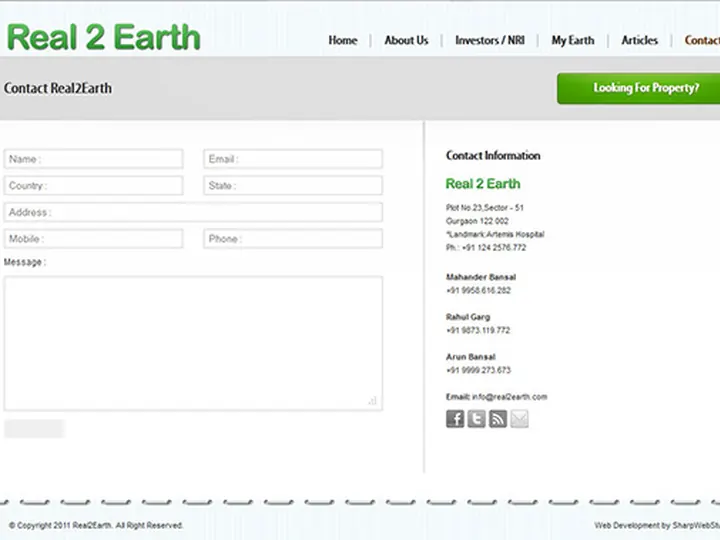The height and width of the screenshot is (540, 720).
Task: Select the 'Plot No.23,Sector - 51' address line
Action: coord(484,208)
